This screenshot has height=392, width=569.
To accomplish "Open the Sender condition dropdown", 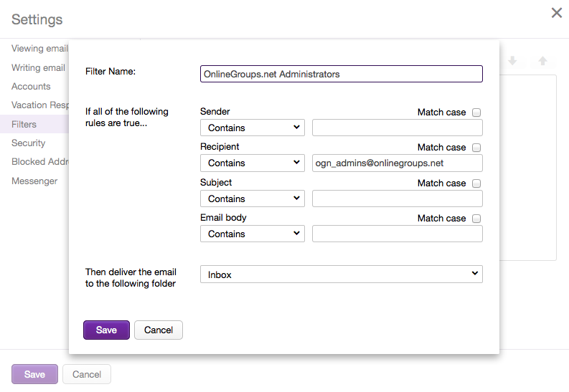I will click(x=252, y=128).
